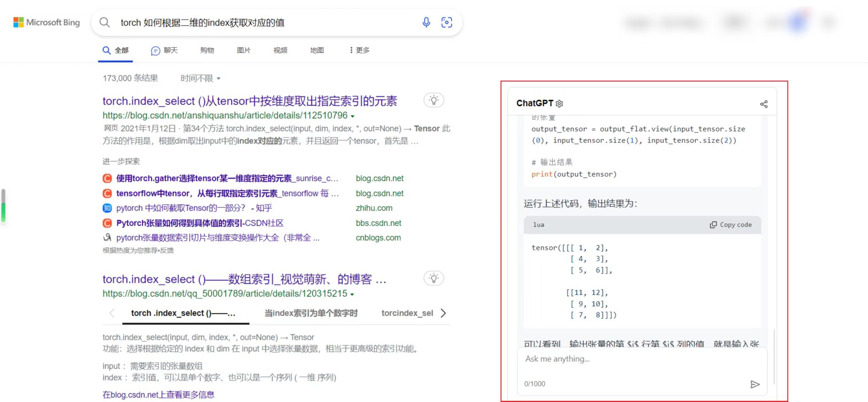This screenshot has width=868, height=402.
Task: Expand arrow next to qq_50001789 URL
Action: pyautogui.click(x=352, y=295)
